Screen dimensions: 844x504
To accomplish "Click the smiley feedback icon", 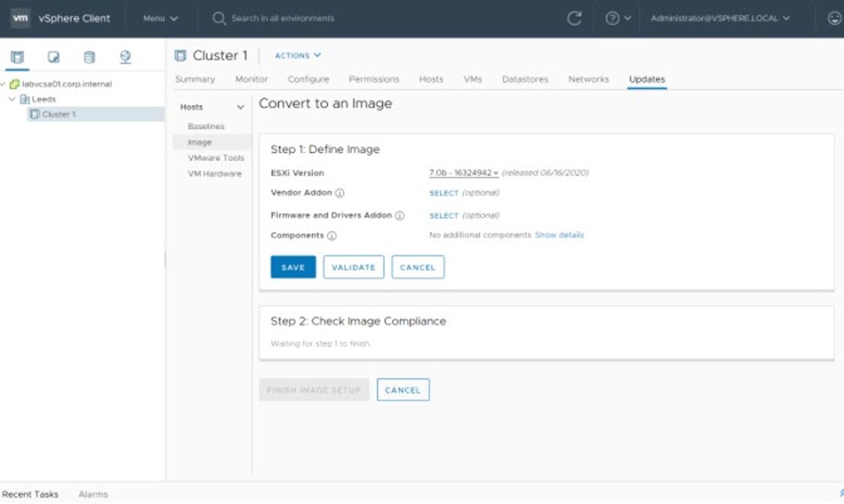I will pos(834,18).
